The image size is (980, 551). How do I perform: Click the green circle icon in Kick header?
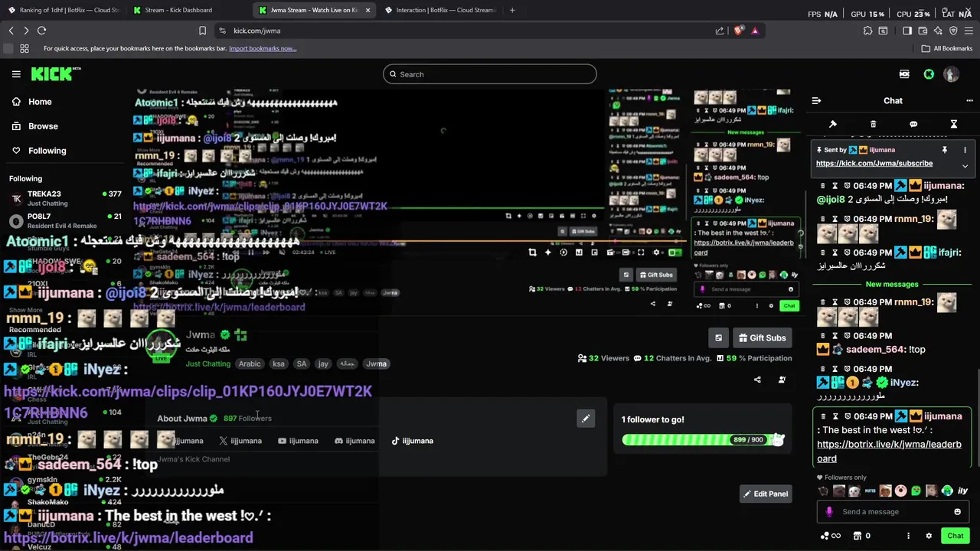(929, 74)
